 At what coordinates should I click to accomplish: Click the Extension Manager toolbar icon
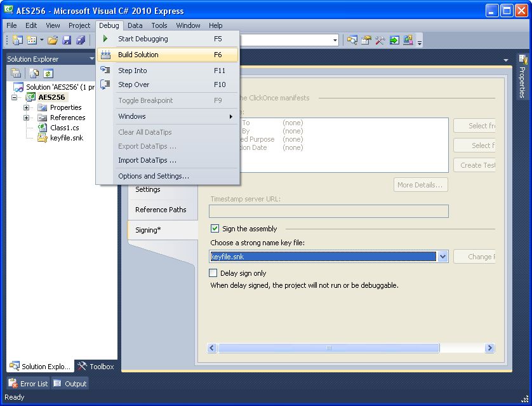point(408,40)
